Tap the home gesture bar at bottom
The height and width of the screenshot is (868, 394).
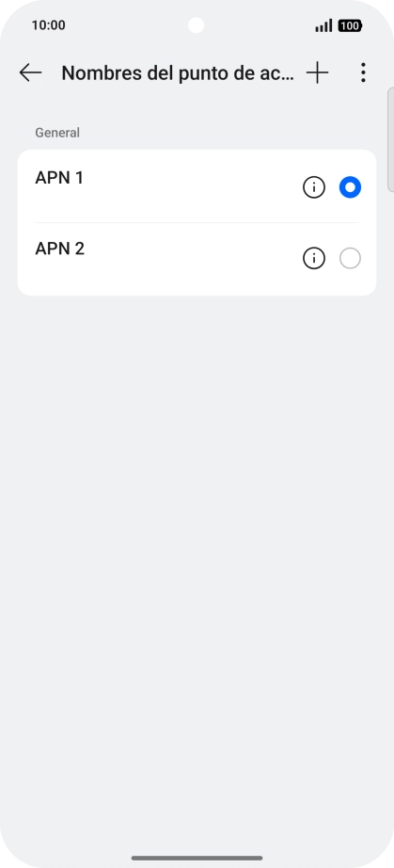pyautogui.click(x=197, y=858)
